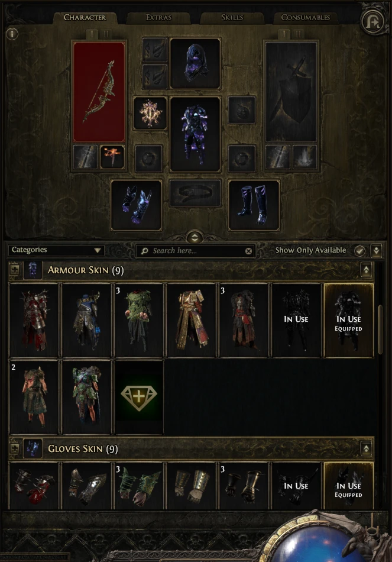Screen dimensions: 392x562
Task: Switch to weapon set II on left
Action: (x=106, y=34)
